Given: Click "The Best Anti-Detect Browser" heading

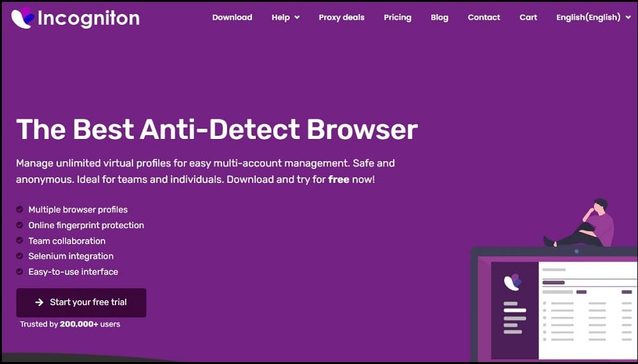Looking at the screenshot, I should point(217,129).
